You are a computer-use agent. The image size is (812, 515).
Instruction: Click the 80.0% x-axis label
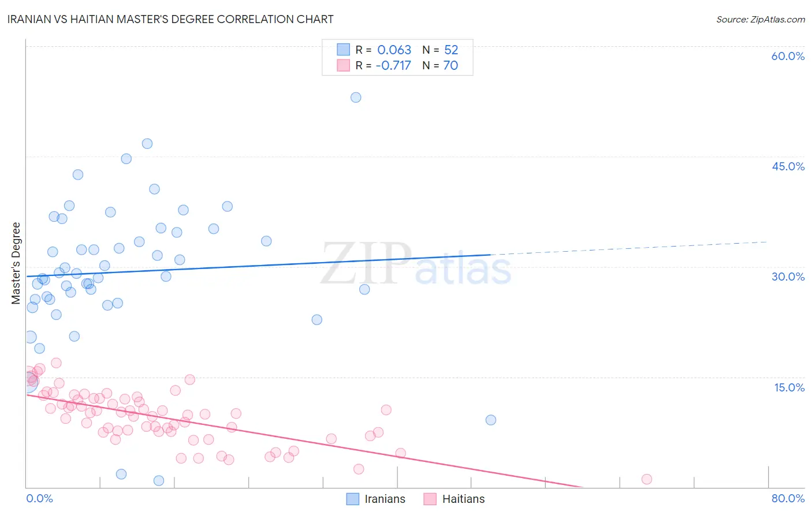[x=788, y=498]
